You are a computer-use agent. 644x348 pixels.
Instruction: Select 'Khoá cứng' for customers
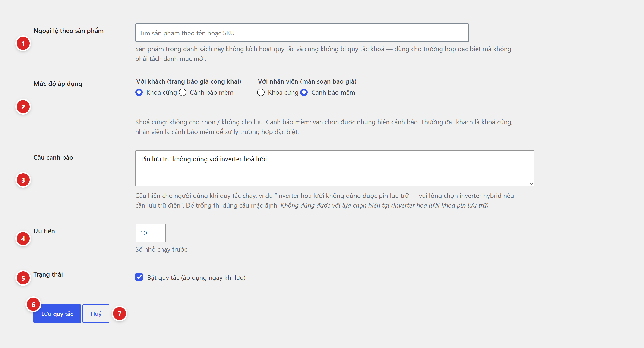(x=139, y=92)
